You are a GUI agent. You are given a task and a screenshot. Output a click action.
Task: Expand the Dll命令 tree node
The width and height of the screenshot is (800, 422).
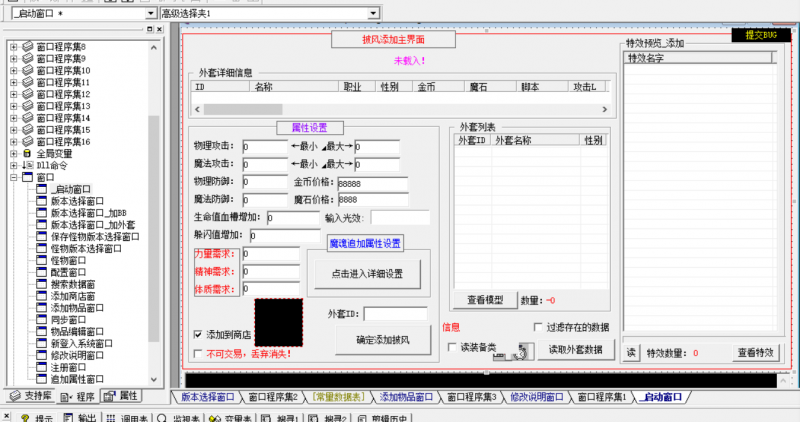pyautogui.click(x=14, y=165)
